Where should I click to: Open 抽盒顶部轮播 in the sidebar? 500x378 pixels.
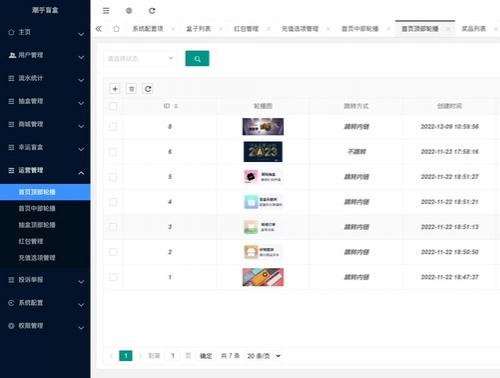click(45, 225)
